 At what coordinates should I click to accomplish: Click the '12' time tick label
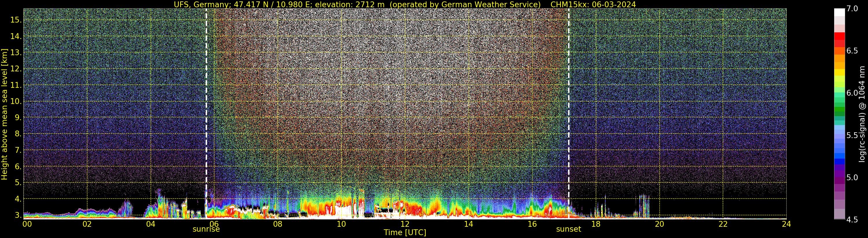[405, 224]
